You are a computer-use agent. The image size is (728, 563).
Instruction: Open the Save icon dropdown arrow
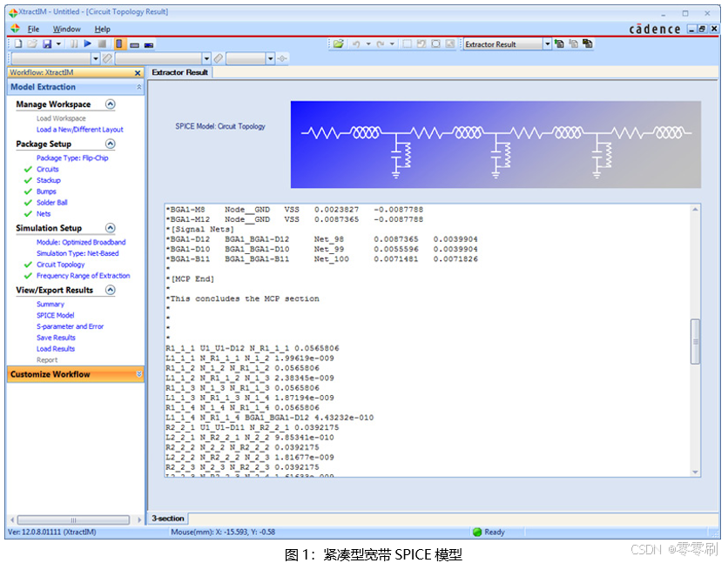tap(58, 44)
